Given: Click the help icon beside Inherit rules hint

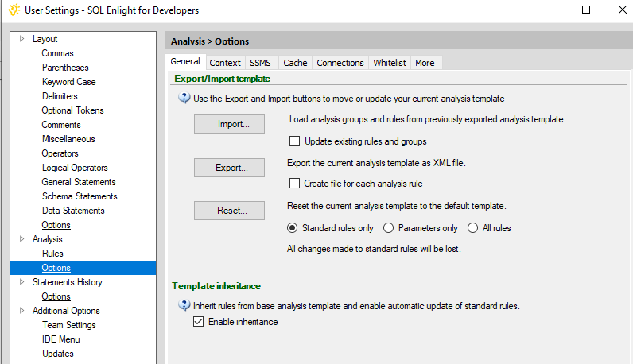Looking at the screenshot, I should pos(184,305).
